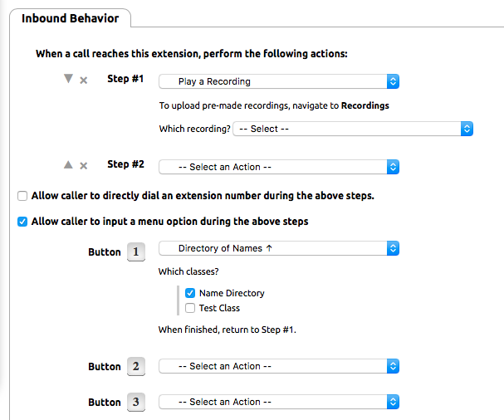Click the keypad button 1 icon
The height and width of the screenshot is (420, 504).
click(x=136, y=252)
